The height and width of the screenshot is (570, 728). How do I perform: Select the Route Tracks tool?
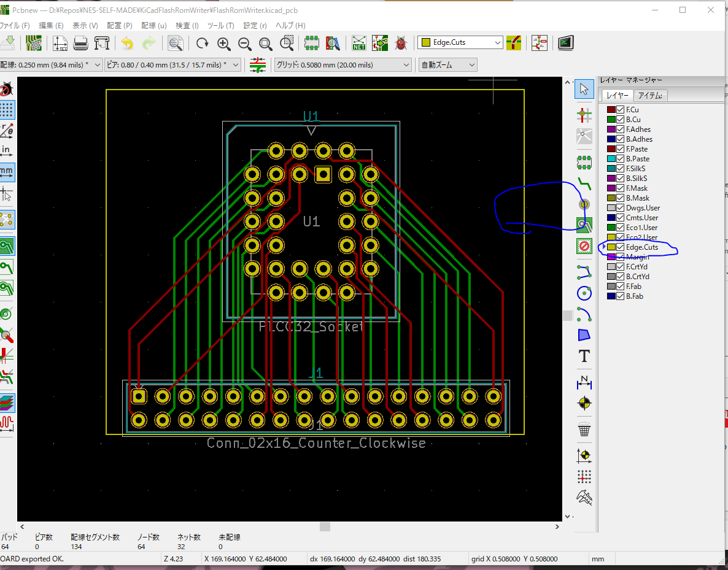584,184
